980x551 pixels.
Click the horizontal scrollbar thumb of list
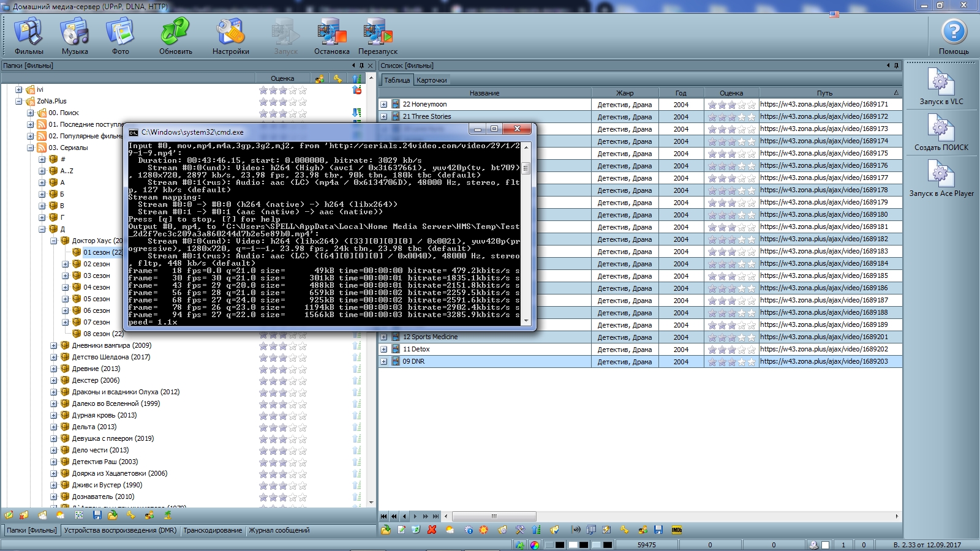click(494, 516)
